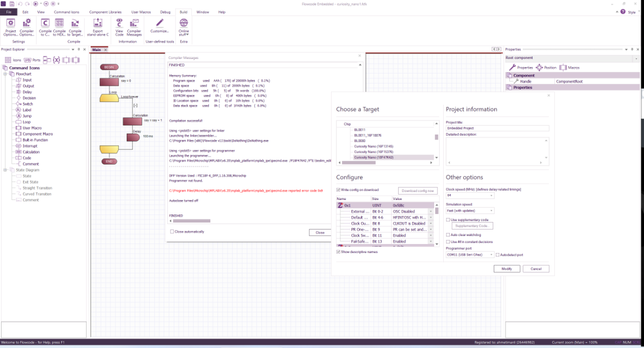Enable Use supplementary code checkbox
644x348 pixels.
pos(448,220)
